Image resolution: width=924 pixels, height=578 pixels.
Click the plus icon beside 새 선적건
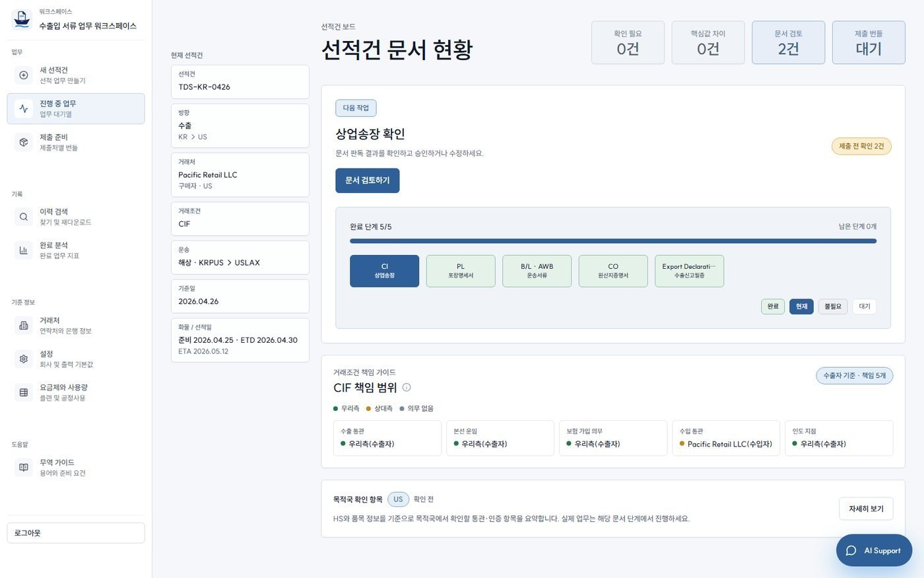(x=24, y=75)
